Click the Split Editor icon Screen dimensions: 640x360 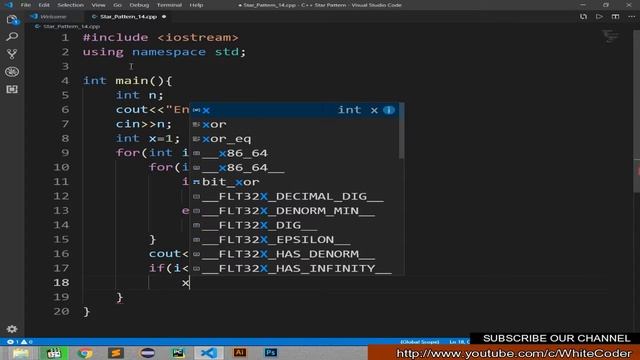point(615,17)
